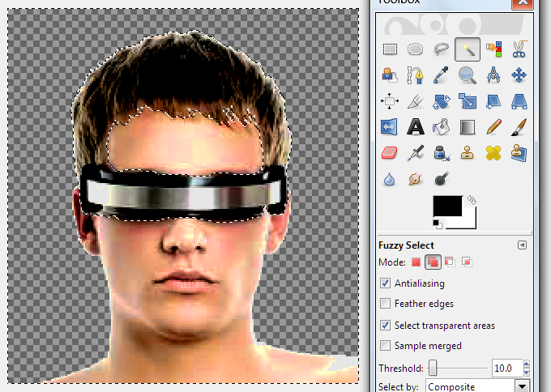
Task: Click the Threshold slider handle
Action: pyautogui.click(x=434, y=368)
